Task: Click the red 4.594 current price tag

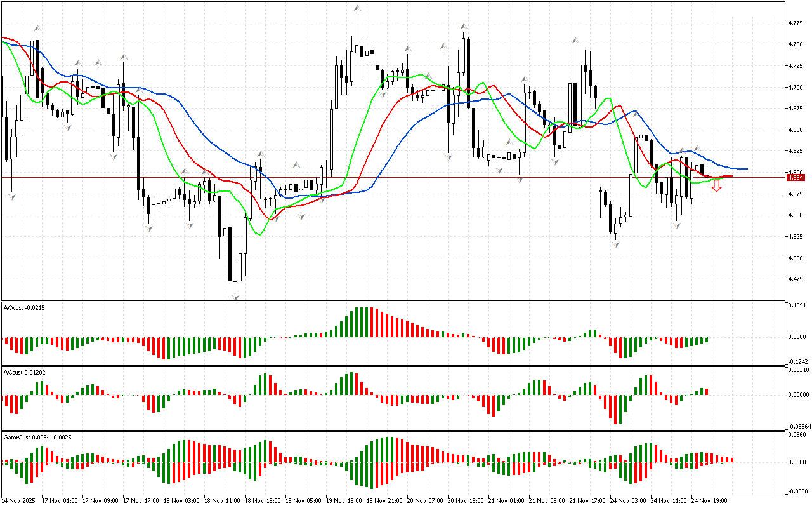Action: (795, 178)
